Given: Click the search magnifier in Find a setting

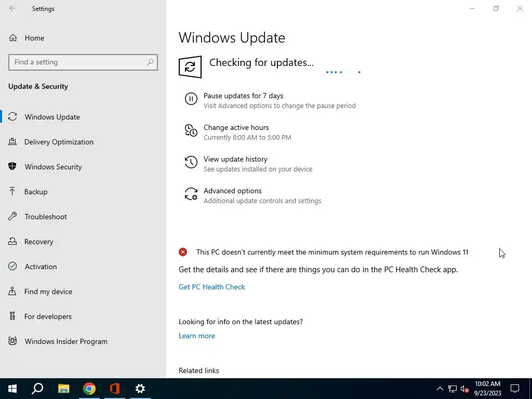Looking at the screenshot, I should (x=150, y=62).
